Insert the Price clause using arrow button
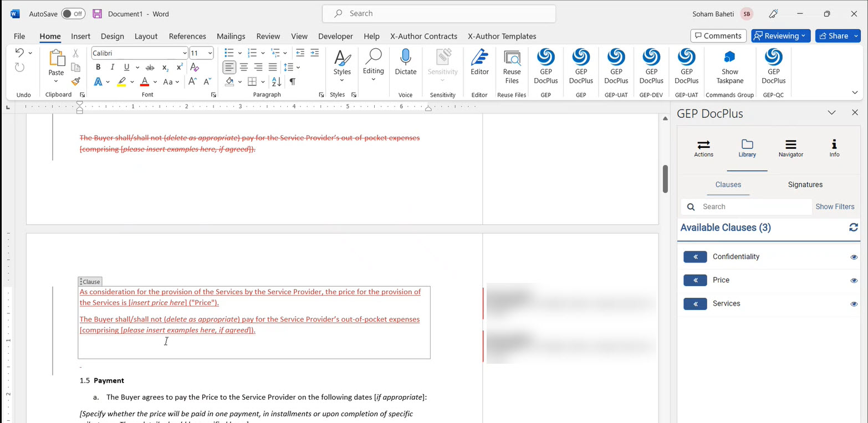The height and width of the screenshot is (423, 868). tap(695, 280)
